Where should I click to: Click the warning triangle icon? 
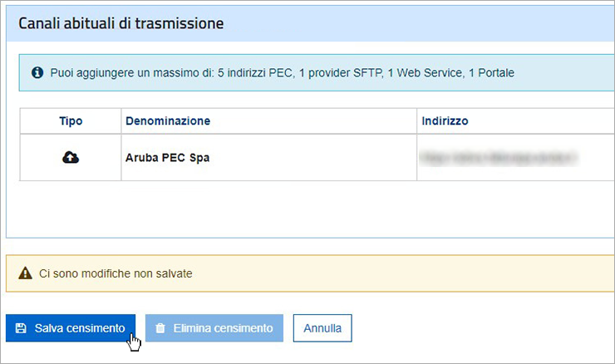(25, 273)
